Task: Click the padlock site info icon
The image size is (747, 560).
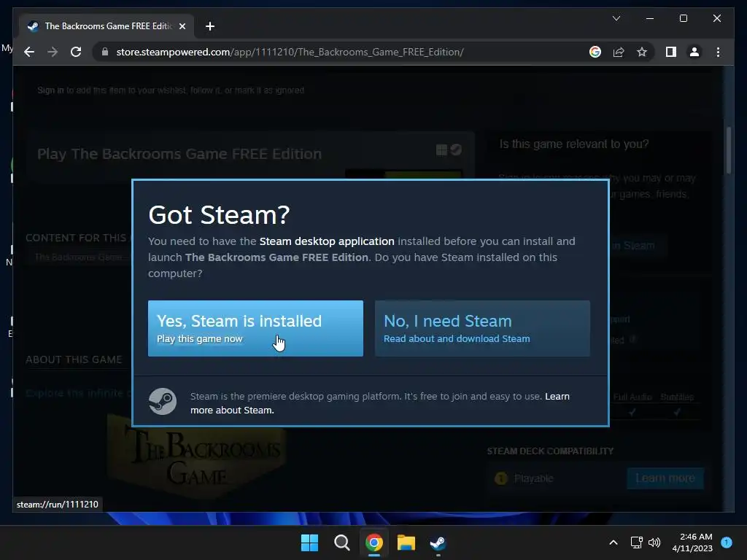Action: coord(105,52)
